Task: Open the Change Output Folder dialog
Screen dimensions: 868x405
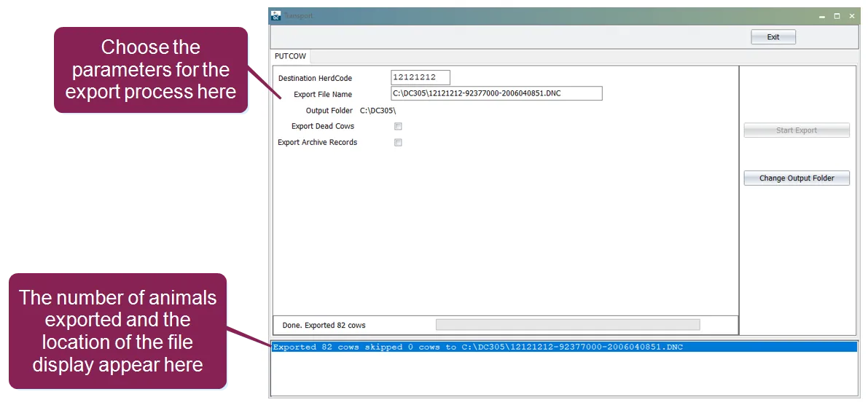Action: point(796,178)
